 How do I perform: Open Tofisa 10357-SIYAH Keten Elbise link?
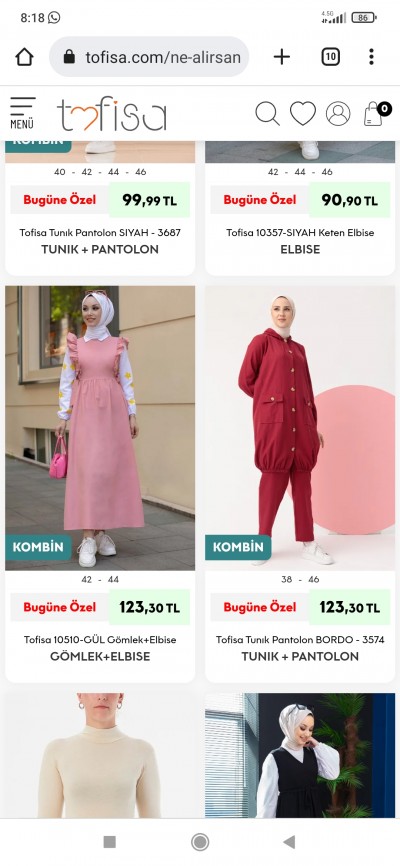tap(300, 233)
